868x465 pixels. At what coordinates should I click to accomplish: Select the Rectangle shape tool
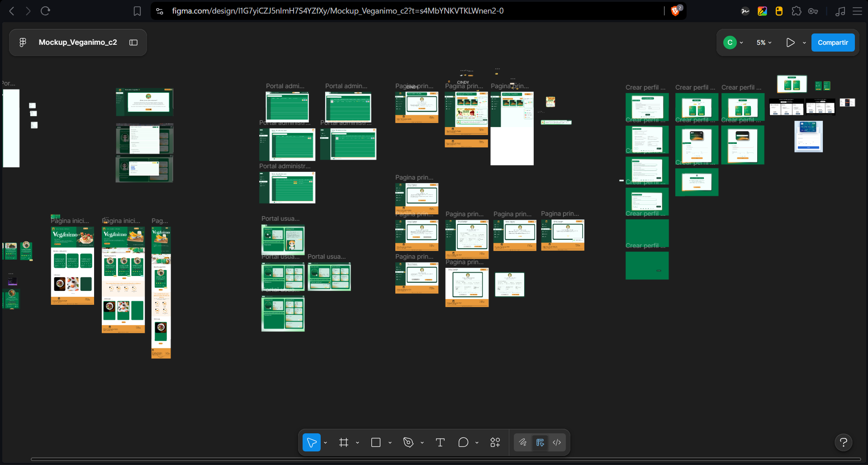tap(376, 442)
